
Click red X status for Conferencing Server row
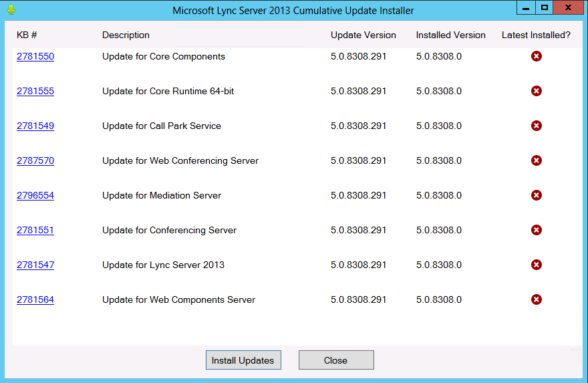click(x=537, y=230)
